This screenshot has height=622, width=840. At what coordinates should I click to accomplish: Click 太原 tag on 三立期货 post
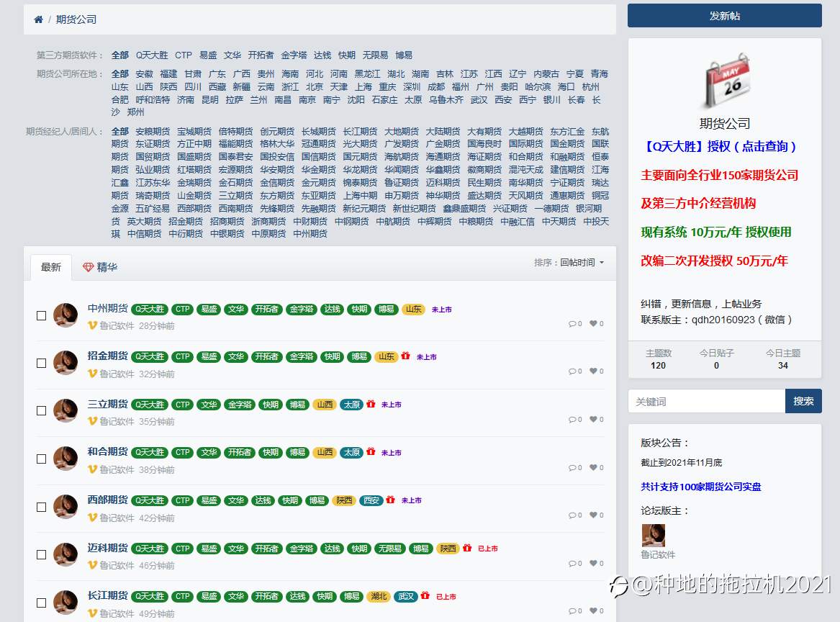click(x=352, y=405)
